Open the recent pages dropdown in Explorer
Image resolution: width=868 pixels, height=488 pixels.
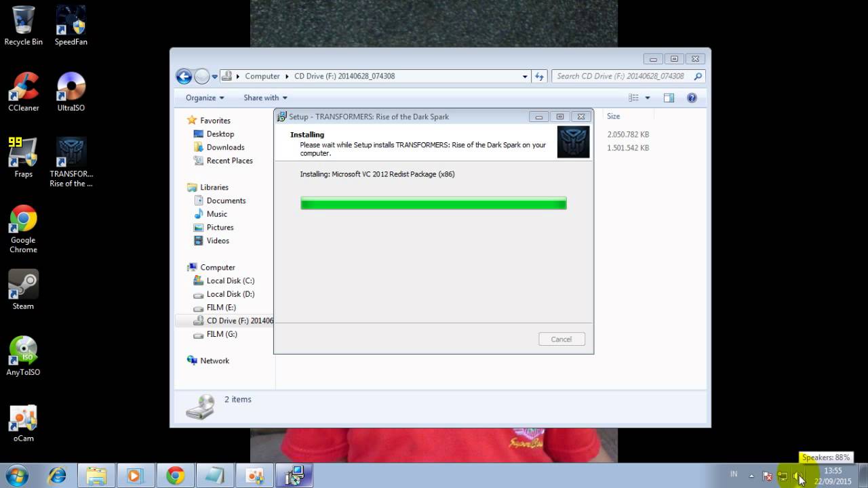pos(215,77)
